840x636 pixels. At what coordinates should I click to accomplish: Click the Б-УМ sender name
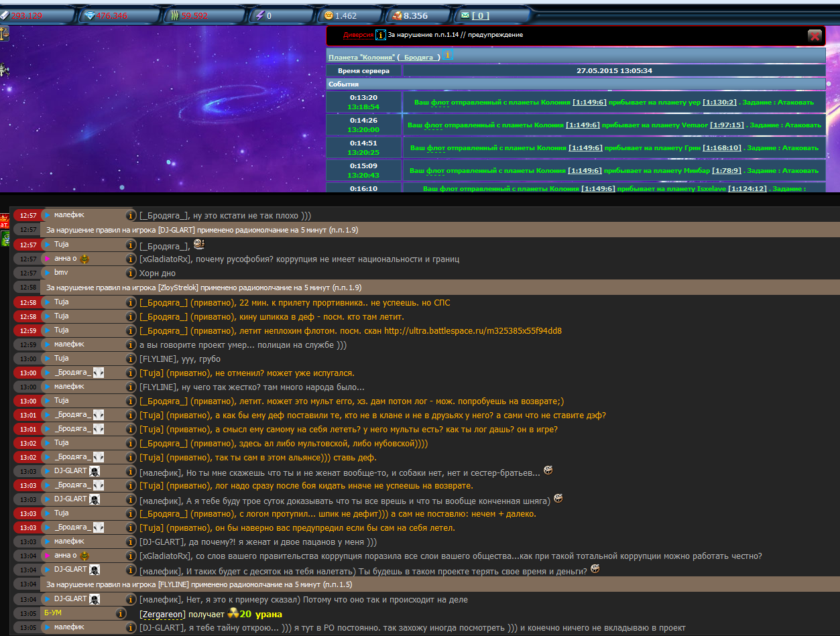point(53,613)
